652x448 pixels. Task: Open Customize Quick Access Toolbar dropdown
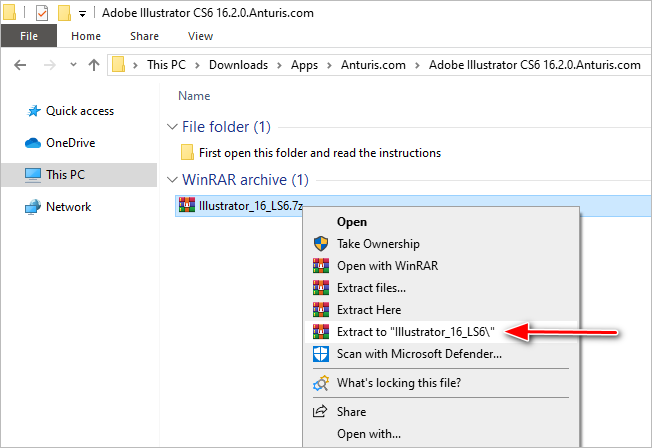click(82, 13)
